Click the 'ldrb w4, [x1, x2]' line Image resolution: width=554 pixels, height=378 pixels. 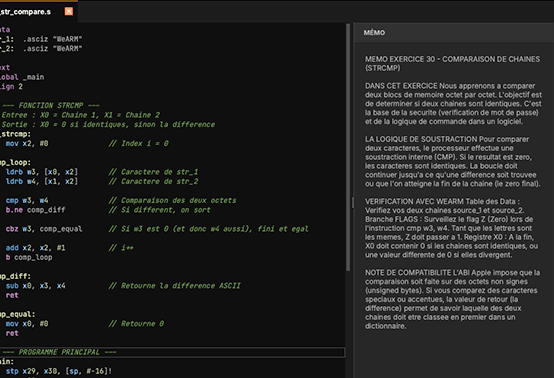tap(42, 182)
